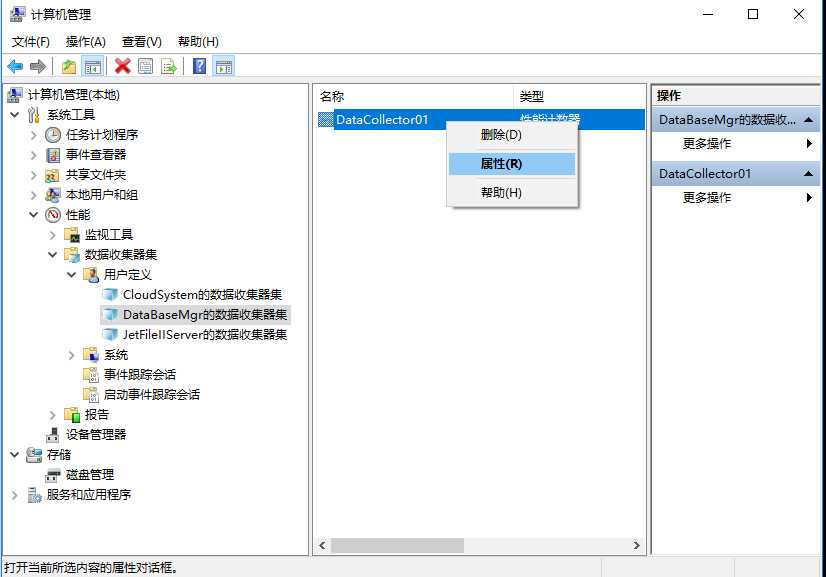Click the horizontal scrollbar thumb
Viewport: 826px width, 577px height.
[397, 545]
